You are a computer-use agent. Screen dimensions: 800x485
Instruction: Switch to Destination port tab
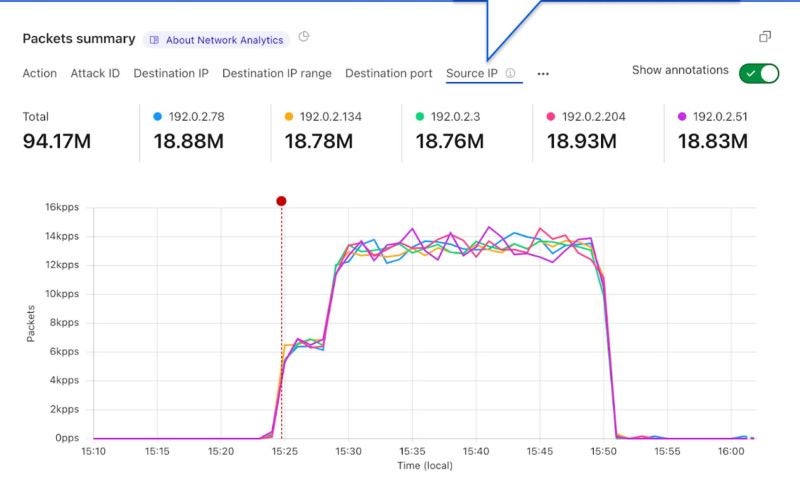click(x=389, y=73)
